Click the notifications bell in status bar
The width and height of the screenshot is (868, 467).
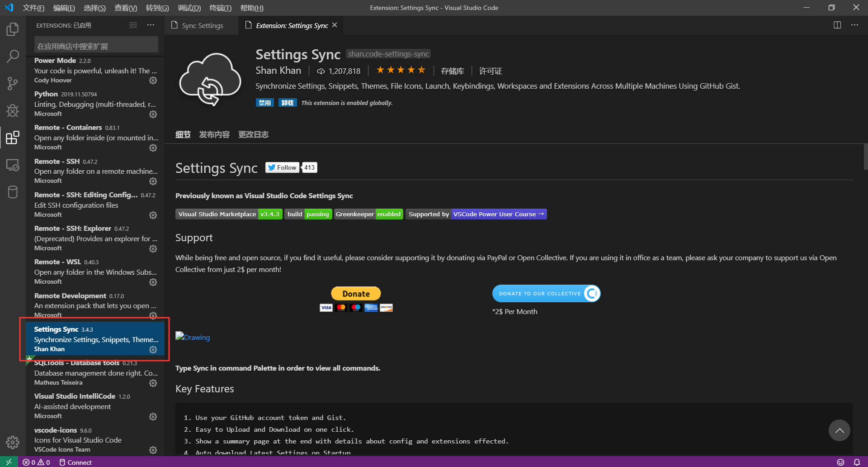[857, 462]
